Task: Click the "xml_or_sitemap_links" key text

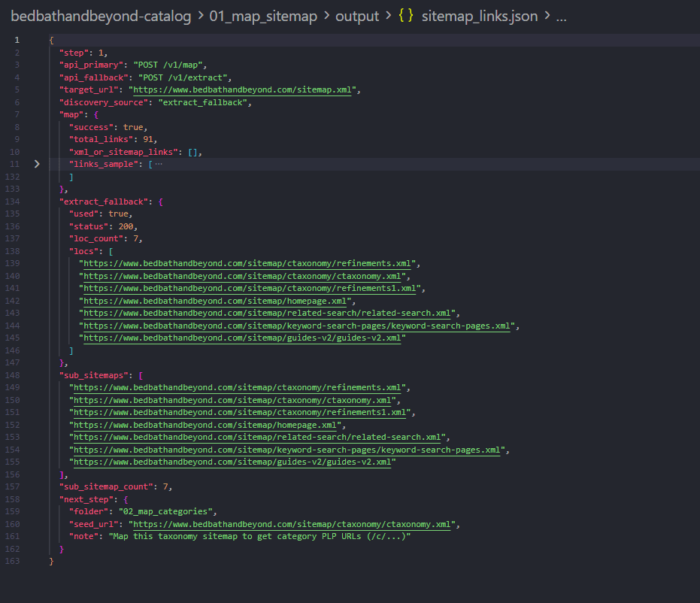Action: (x=123, y=152)
